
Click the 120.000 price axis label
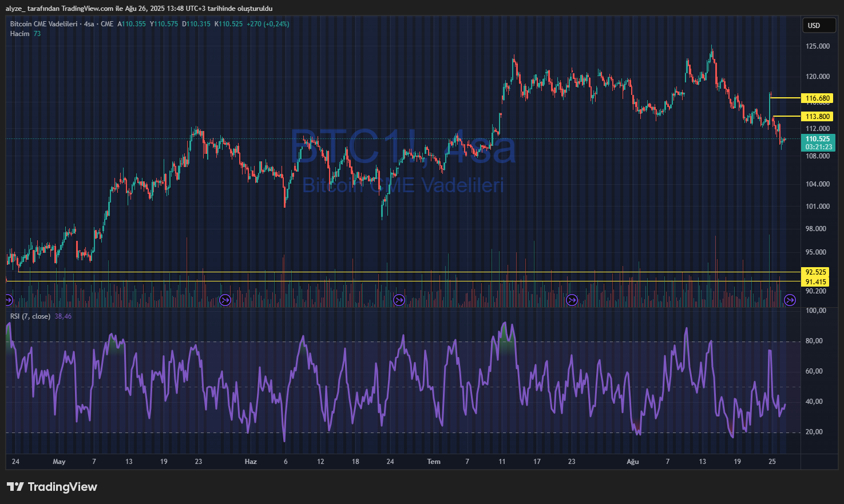tap(818, 77)
